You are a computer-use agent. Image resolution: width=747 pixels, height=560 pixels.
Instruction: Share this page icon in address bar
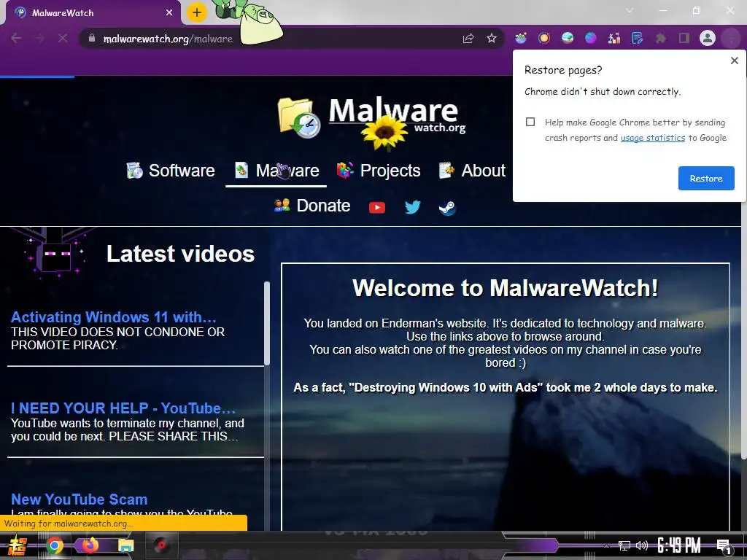click(468, 38)
